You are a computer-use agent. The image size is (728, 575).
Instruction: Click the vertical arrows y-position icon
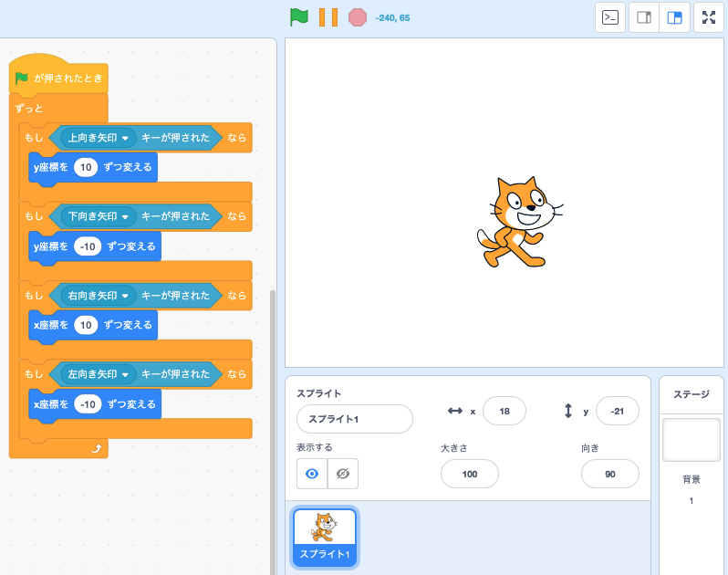[568, 411]
